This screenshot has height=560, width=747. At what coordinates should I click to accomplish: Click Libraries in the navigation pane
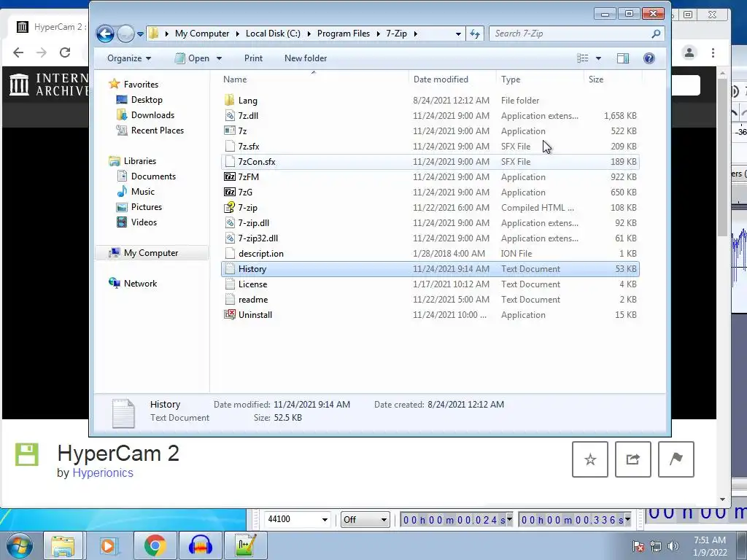[139, 161]
